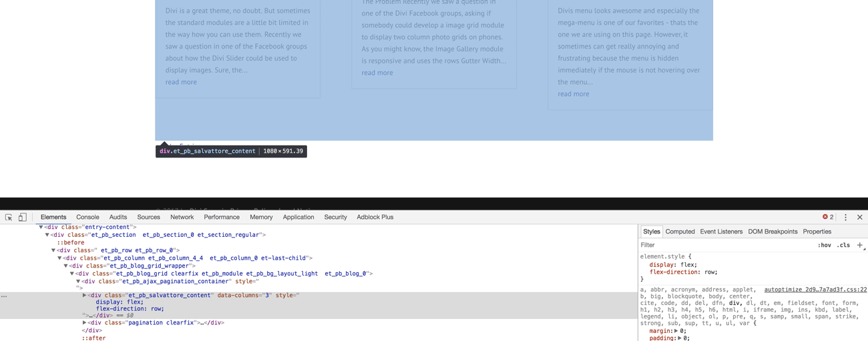Add a new style rule with plus icon
This screenshot has height=341, width=868.
(x=859, y=246)
